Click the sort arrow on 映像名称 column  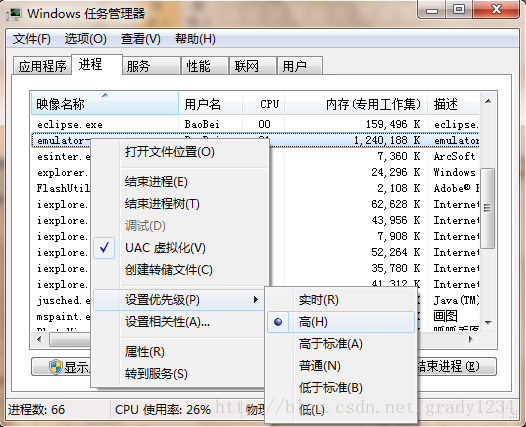(105, 95)
